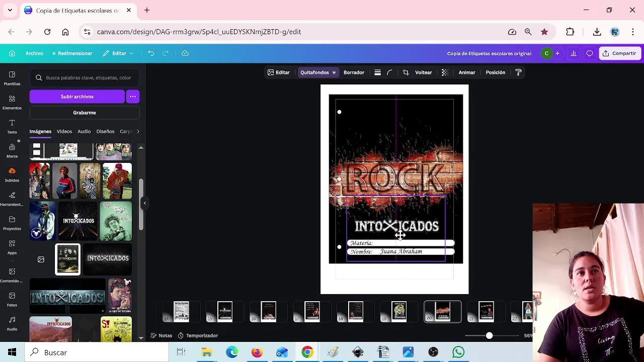644x362 pixels.
Task: Collapse the side panel with the arrow handle
Action: click(x=145, y=203)
